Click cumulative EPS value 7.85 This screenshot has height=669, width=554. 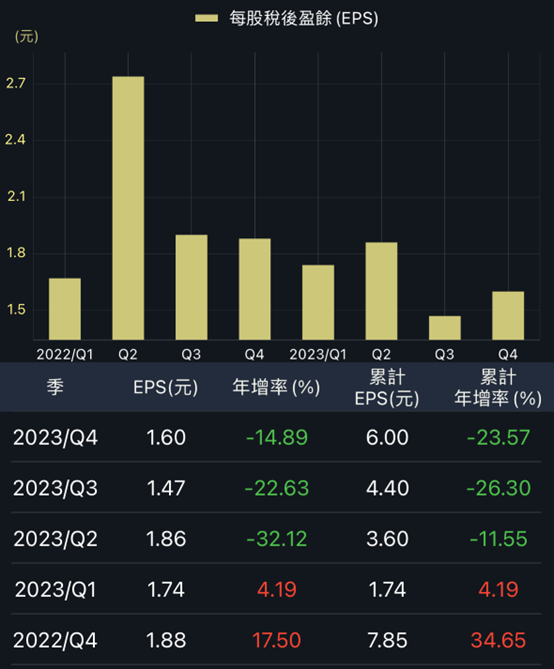coord(387,641)
